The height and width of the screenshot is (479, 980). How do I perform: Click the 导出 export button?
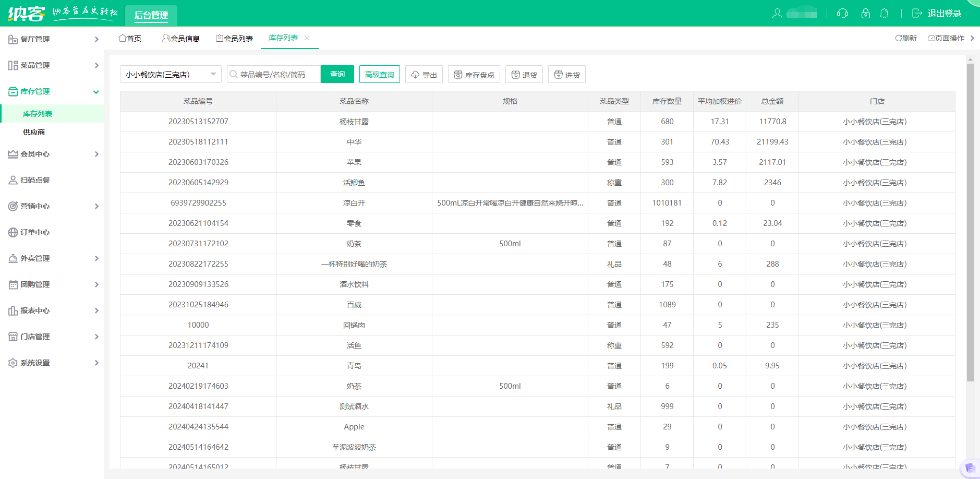point(424,74)
